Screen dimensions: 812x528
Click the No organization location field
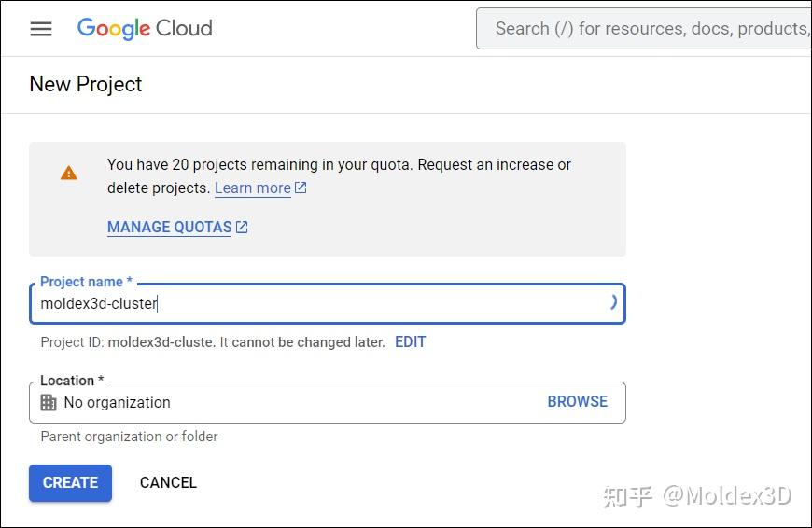coord(280,402)
